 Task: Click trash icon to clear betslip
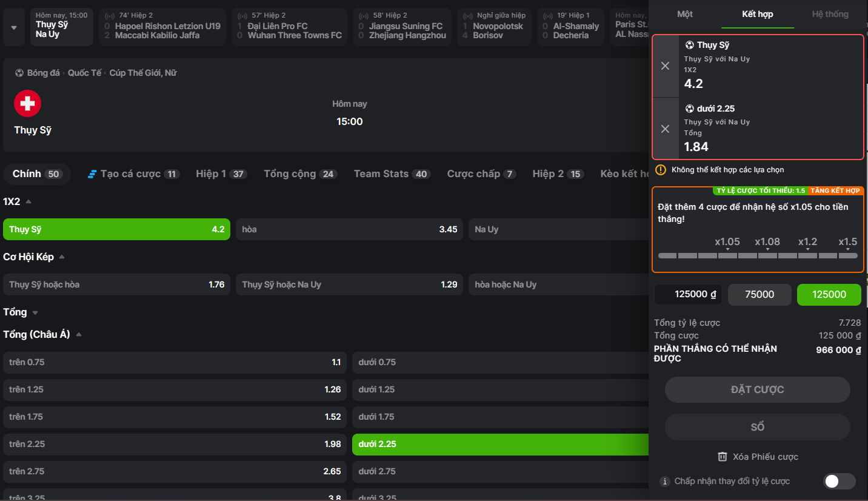tap(722, 457)
